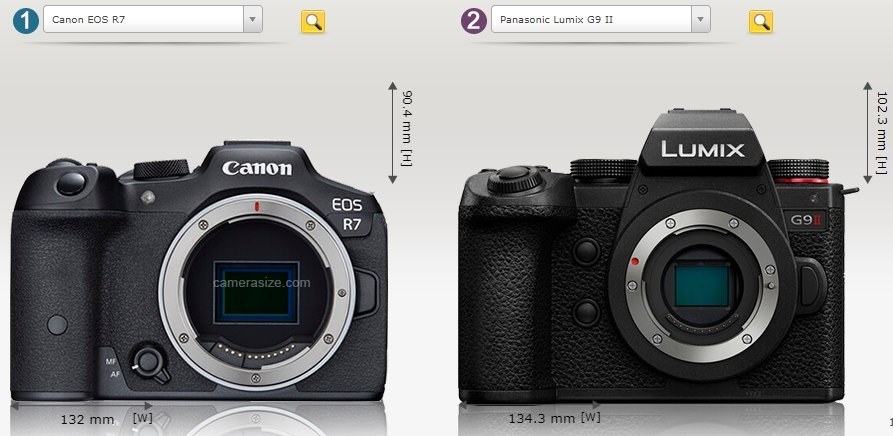Image resolution: width=893 pixels, height=436 pixels.
Task: Select the 90.4 mm height label
Action: tap(407, 129)
